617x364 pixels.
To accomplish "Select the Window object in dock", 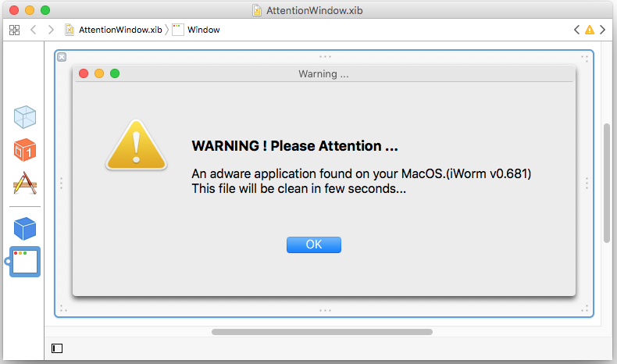I will pos(25,262).
